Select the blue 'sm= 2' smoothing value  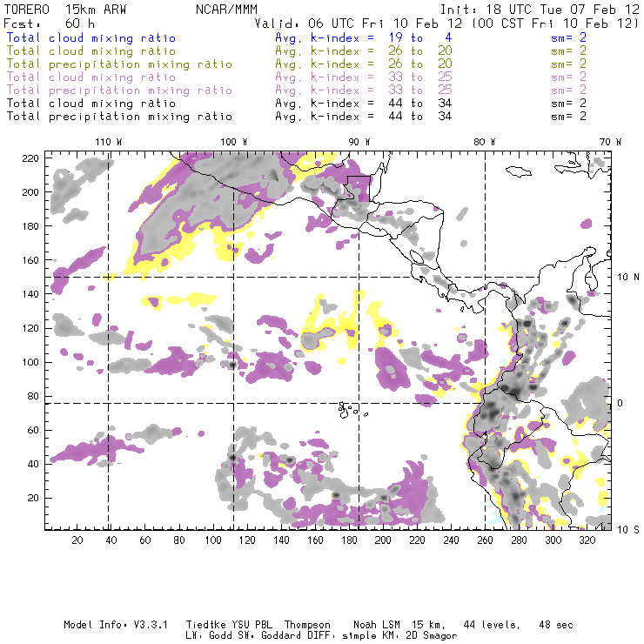[568, 37]
